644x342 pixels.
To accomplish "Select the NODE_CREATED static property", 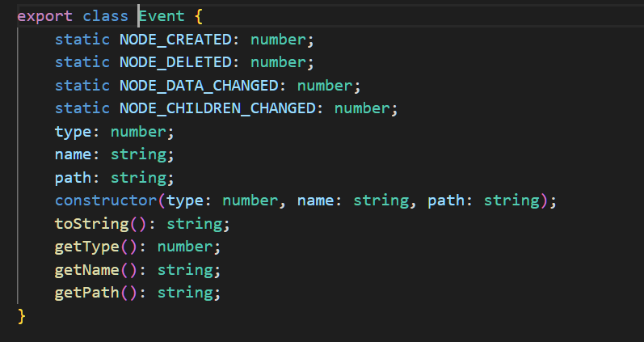I will click(180, 40).
